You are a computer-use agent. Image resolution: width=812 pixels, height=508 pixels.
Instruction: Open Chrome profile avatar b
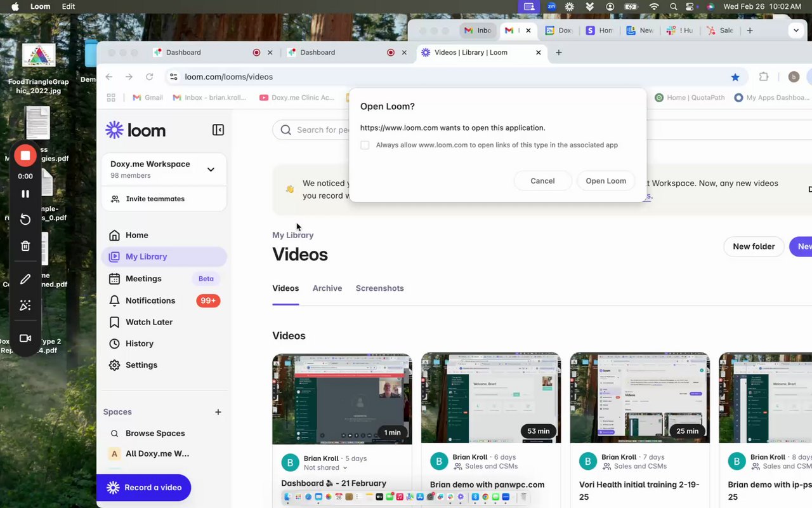[x=794, y=77]
